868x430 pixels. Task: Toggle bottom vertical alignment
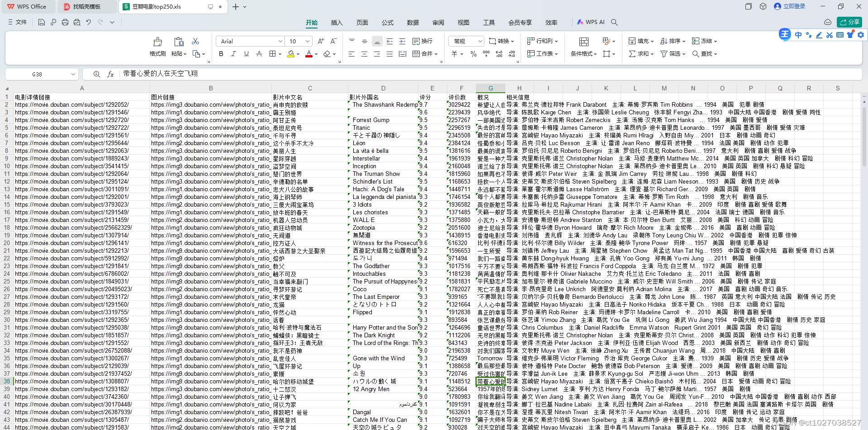coord(377,41)
